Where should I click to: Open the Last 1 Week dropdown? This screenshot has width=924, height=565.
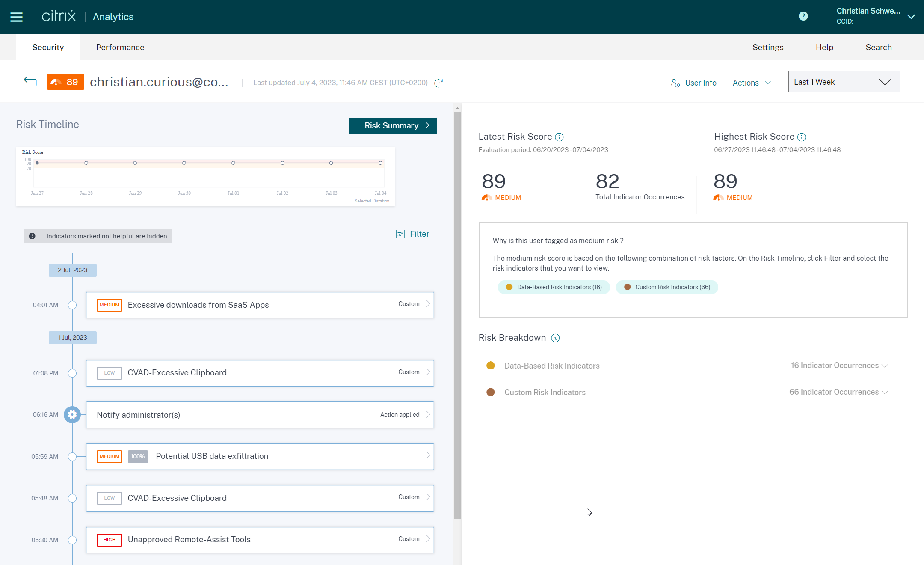pos(844,82)
